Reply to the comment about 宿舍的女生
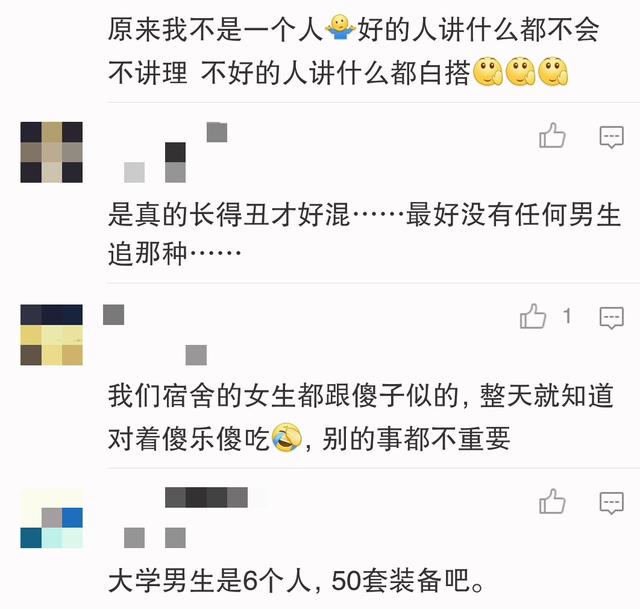 click(611, 318)
